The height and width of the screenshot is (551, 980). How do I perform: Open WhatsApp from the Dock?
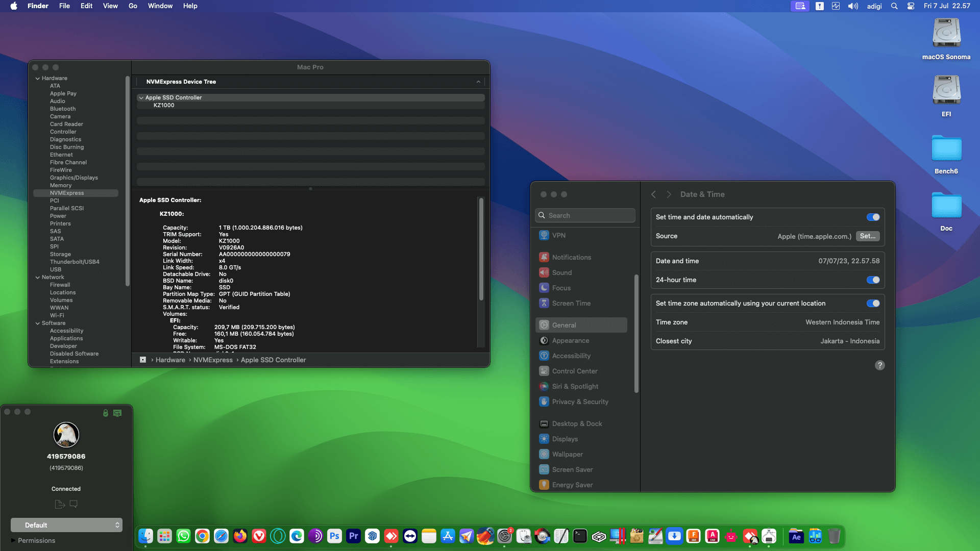183,536
